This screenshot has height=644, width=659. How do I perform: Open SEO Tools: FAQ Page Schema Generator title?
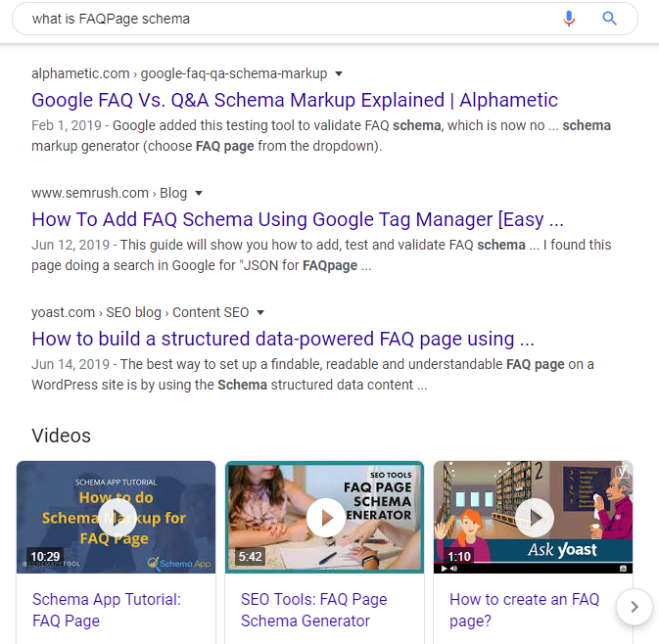[x=314, y=610]
